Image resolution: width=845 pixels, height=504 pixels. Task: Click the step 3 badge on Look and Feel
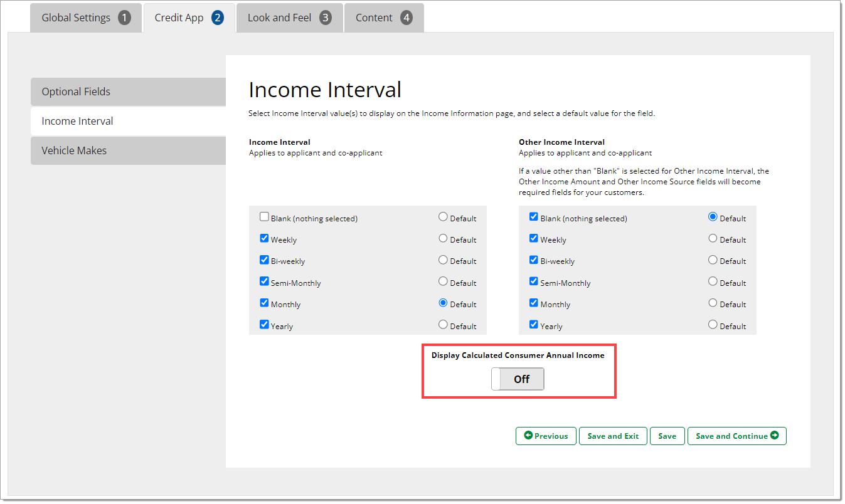click(325, 18)
